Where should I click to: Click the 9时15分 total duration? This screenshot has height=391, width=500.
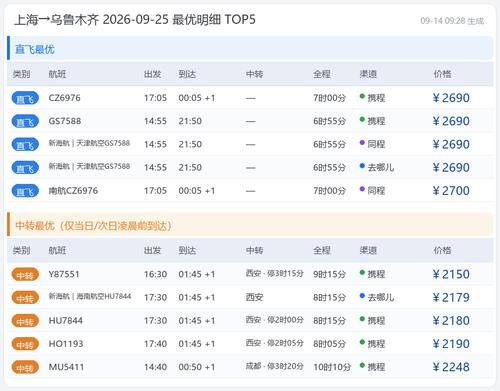click(329, 274)
